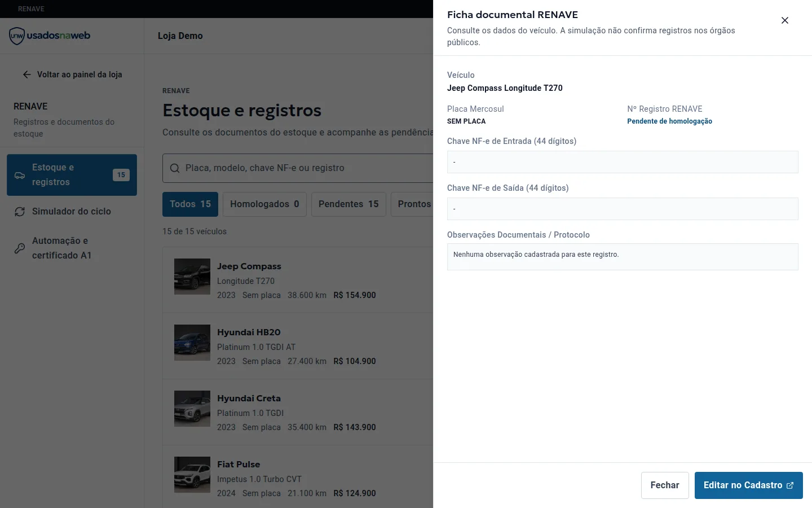The image size is (812, 508).
Task: Focus the Placa, modelo, chave NF-e search field
Action: [x=298, y=168]
